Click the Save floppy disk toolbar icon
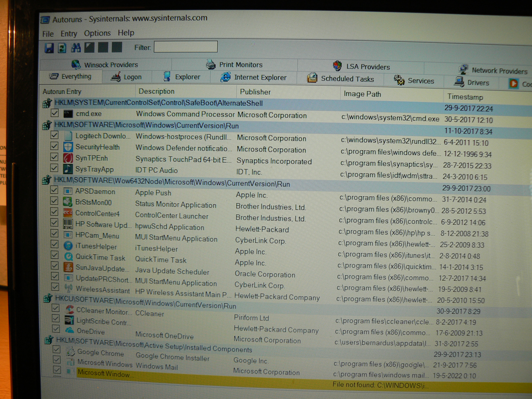The height and width of the screenshot is (399, 532). pyautogui.click(x=49, y=48)
